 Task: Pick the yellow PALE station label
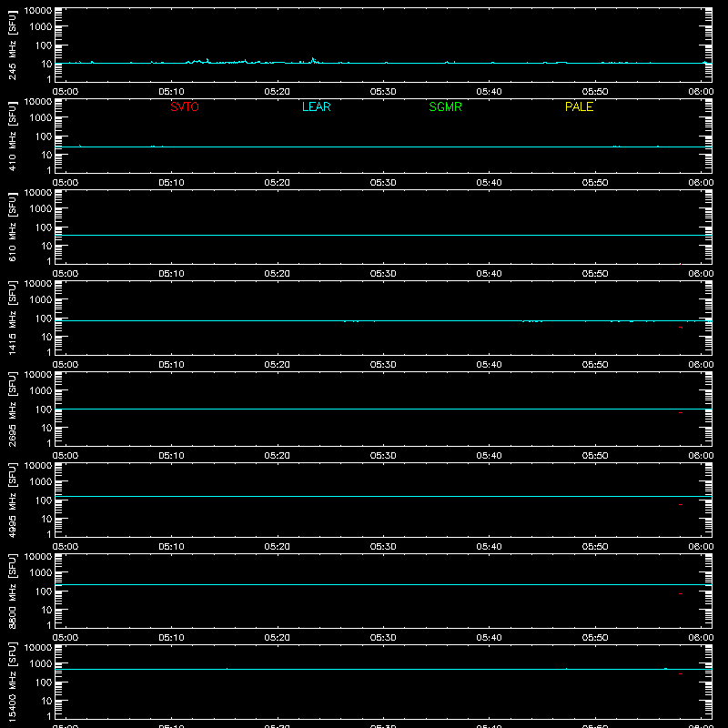click(579, 106)
